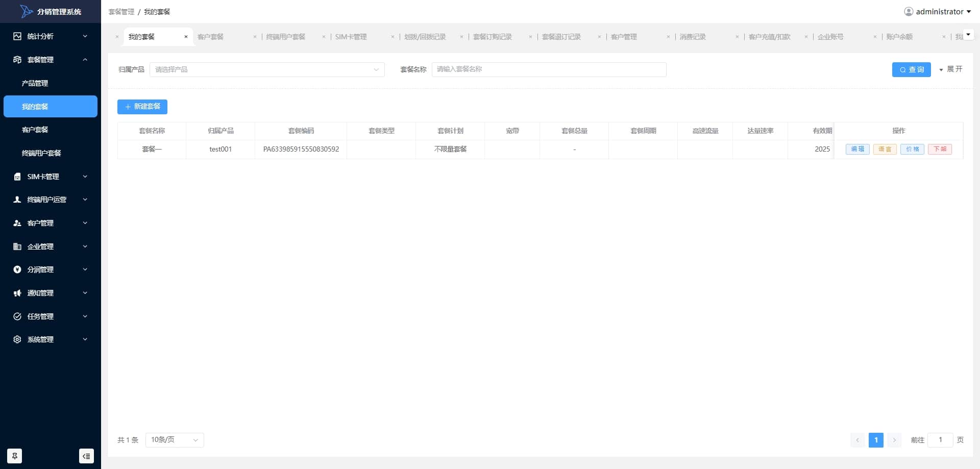Open 产品管理 in the sidebar
Screen dimensions: 980x469
point(51,83)
